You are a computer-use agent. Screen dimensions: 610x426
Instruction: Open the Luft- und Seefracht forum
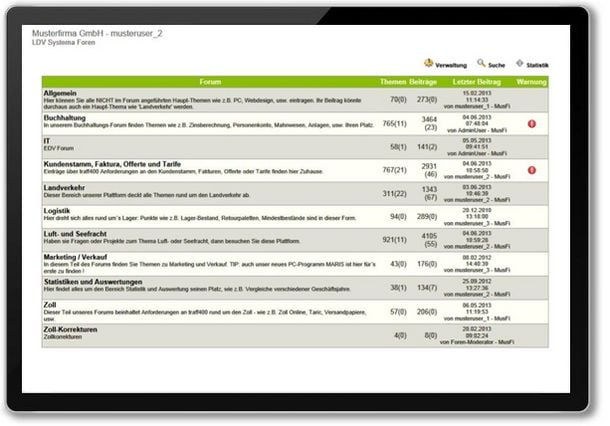pos(80,234)
